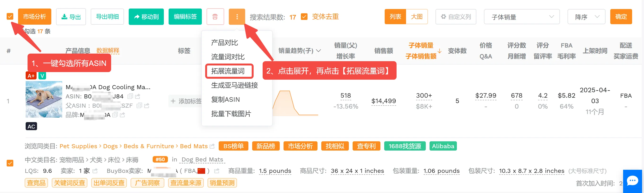Click the AC Amazon's Choice badge
This screenshot has width=644, height=193.
(31, 126)
